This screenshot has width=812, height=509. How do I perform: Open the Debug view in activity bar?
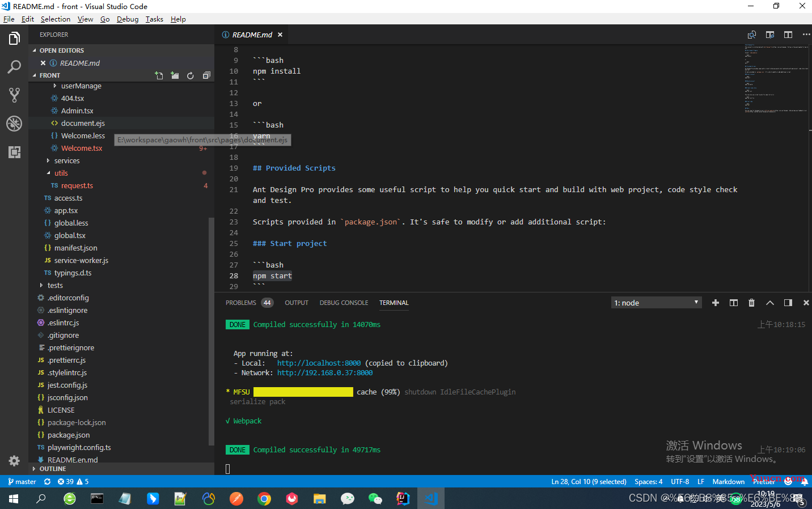pyautogui.click(x=14, y=124)
